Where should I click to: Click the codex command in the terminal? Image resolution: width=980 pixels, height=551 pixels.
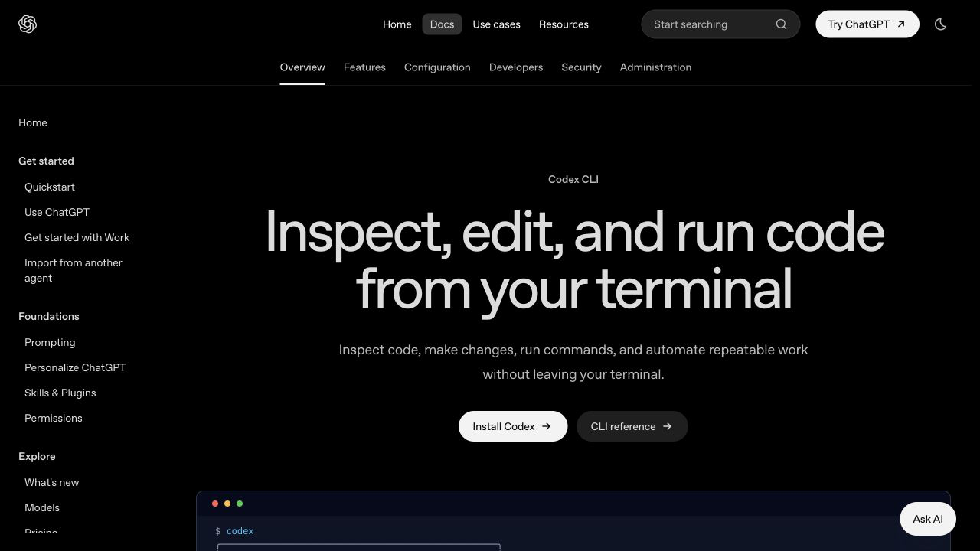coord(240,531)
